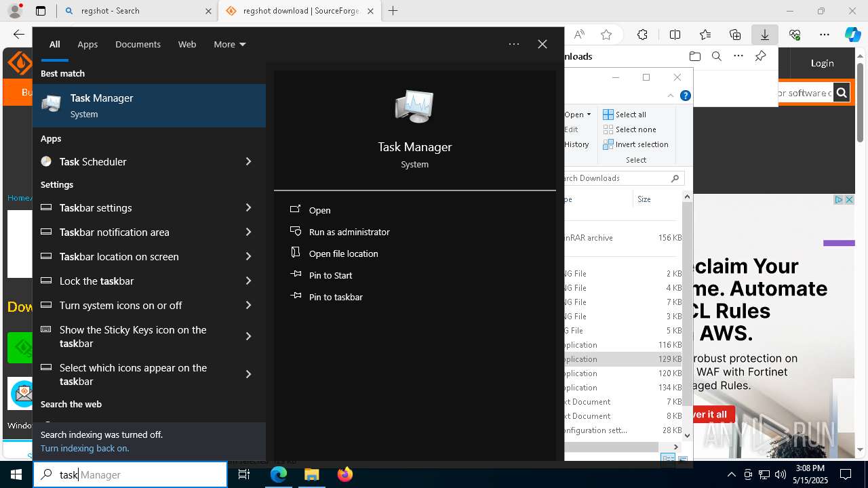Launch Microsoft Edge from taskbar
868x488 pixels.
279,474
